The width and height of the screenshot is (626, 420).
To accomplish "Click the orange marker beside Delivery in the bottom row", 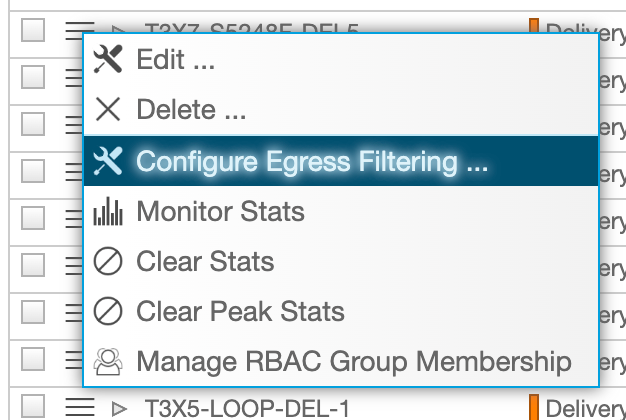I will pos(534,407).
